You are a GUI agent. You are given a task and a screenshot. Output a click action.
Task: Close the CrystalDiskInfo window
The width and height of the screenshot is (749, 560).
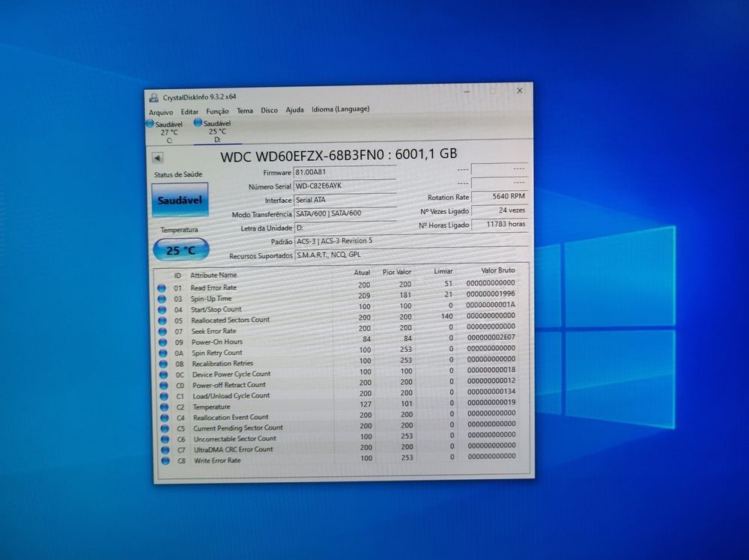pos(519,91)
